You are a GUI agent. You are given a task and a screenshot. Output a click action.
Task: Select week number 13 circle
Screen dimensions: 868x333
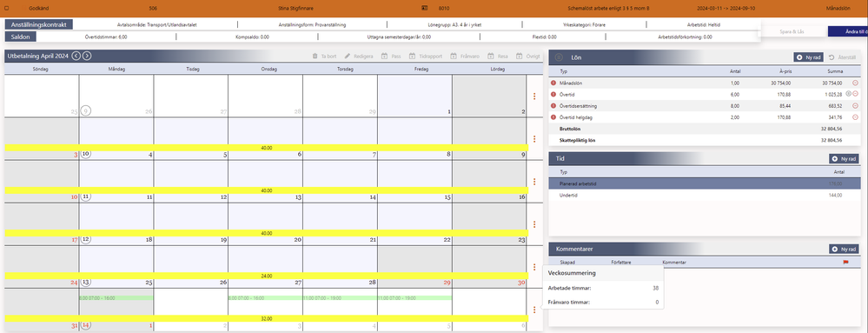coord(85,282)
